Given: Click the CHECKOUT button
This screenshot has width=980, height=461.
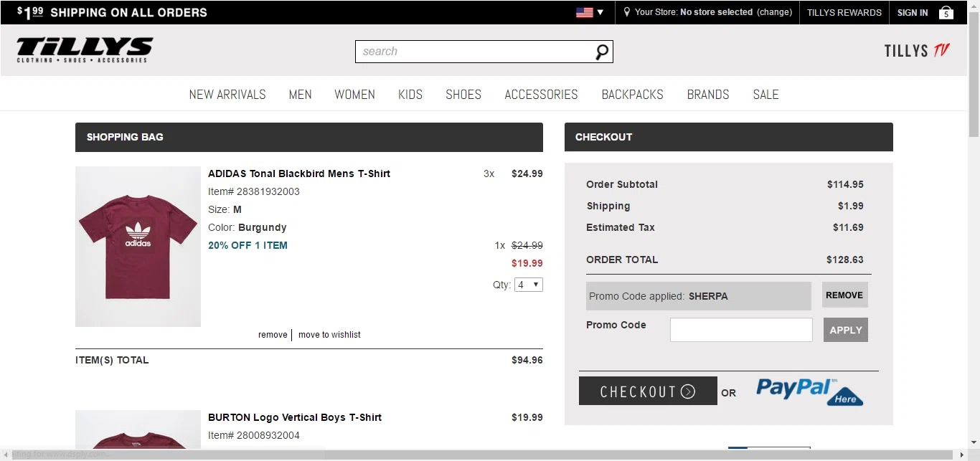Looking at the screenshot, I should pos(648,391).
